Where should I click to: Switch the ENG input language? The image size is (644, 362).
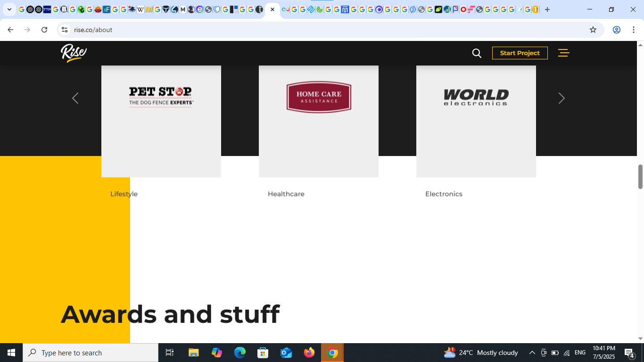(580, 353)
